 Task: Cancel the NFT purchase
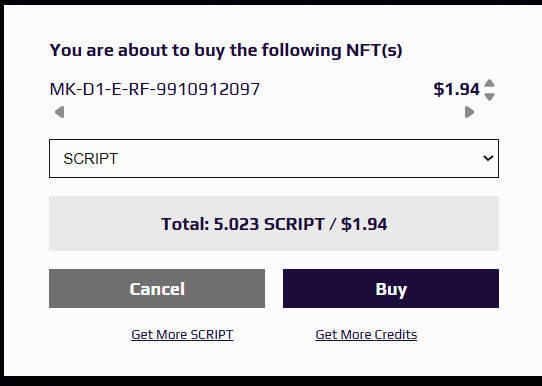[x=157, y=289]
